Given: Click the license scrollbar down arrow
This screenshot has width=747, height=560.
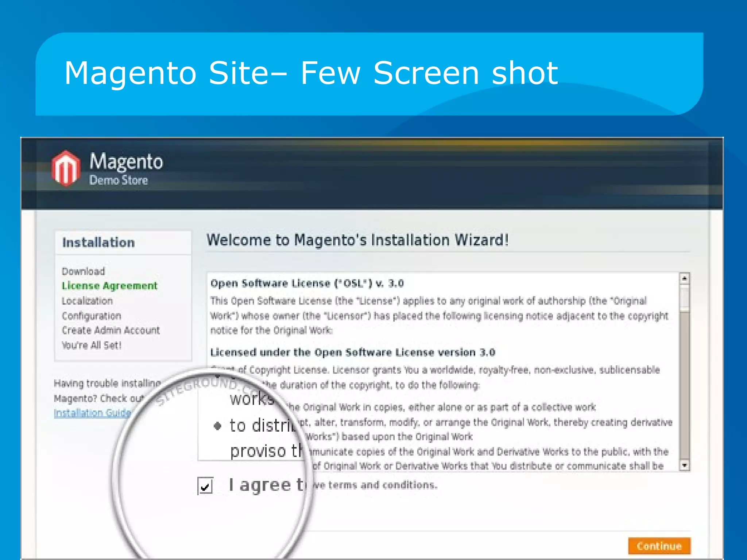Looking at the screenshot, I should point(685,466).
